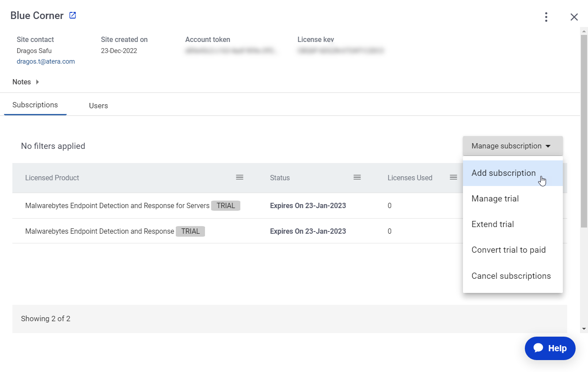Expand the Notes section

point(26,82)
